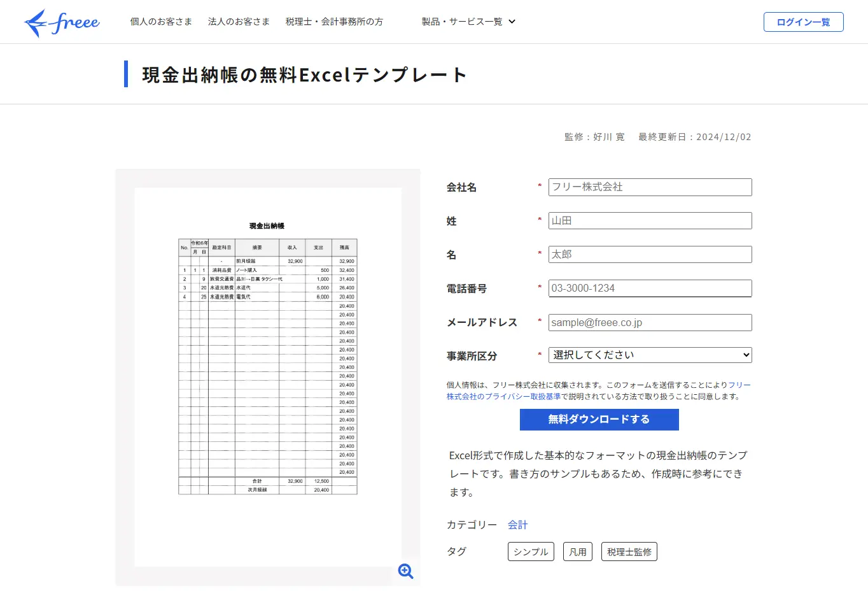Viewport: 868px width, 591px height.
Task: Click the page heading 現金出納帳の無料Excelテンプレート
Action: tap(305, 75)
